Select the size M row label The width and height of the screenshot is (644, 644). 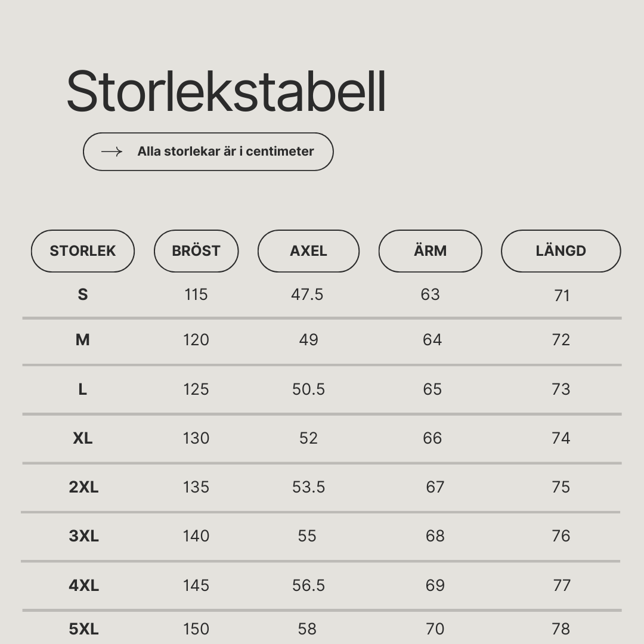click(82, 340)
